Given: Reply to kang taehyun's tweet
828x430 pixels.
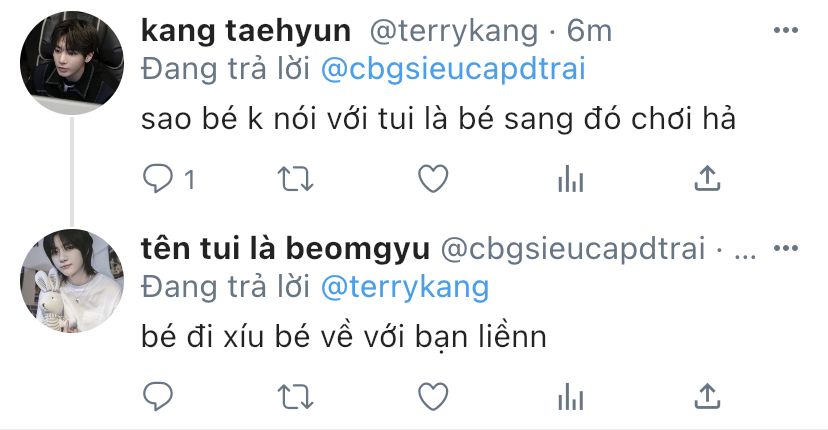Looking at the screenshot, I should point(157,179).
